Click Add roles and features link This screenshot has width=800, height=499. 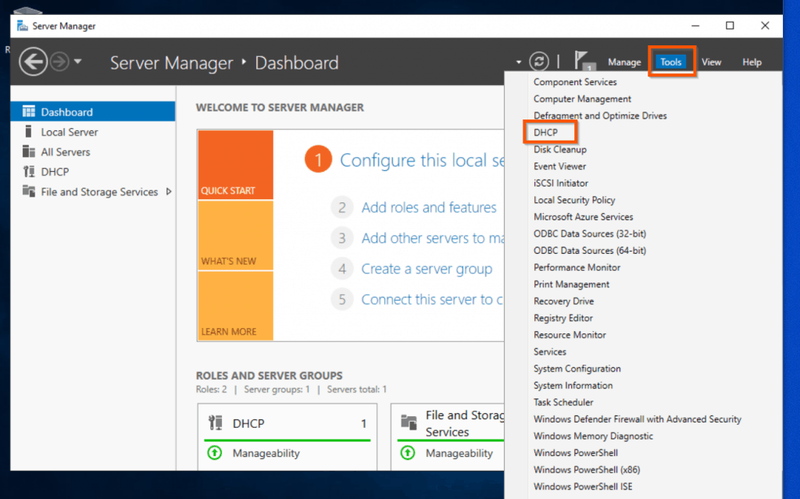click(429, 207)
